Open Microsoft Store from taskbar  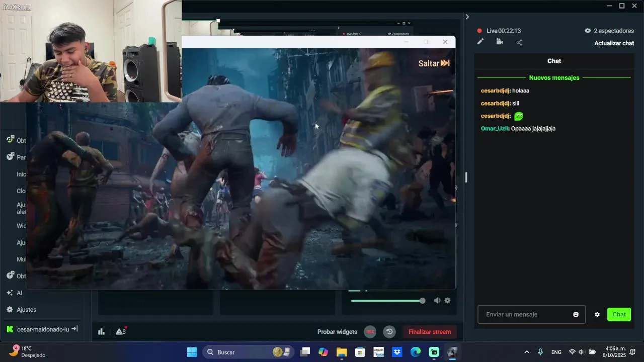[360, 352]
